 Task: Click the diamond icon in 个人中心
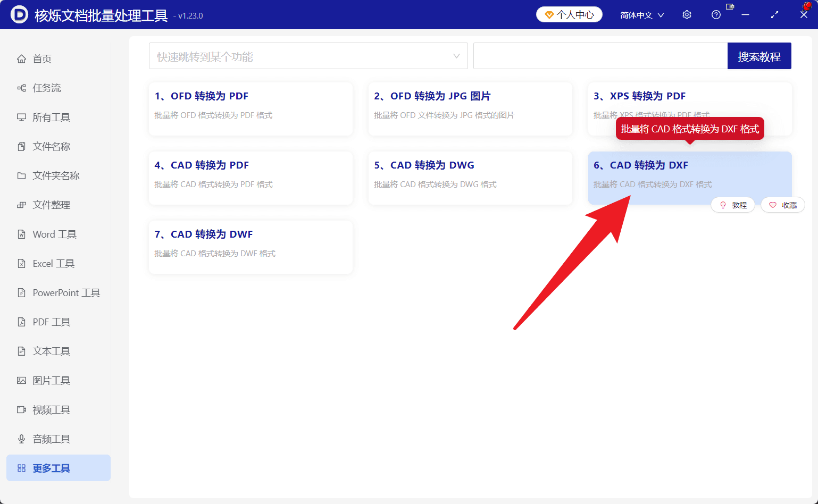click(549, 15)
